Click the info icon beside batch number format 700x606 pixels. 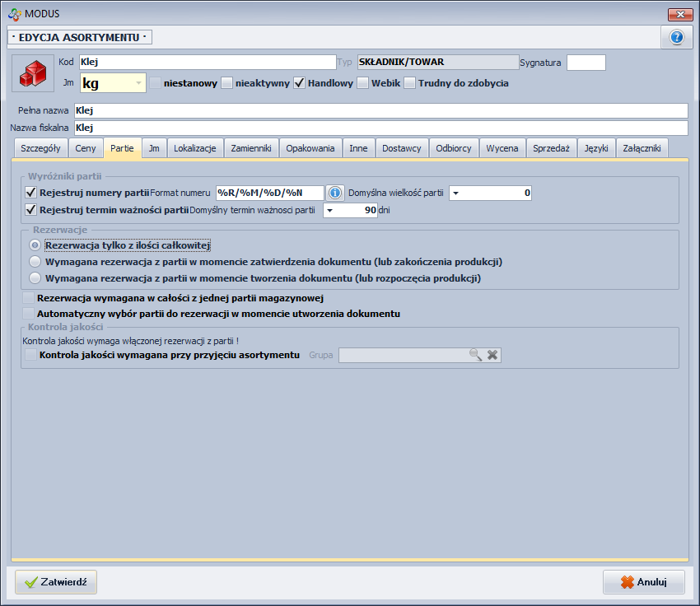(335, 193)
